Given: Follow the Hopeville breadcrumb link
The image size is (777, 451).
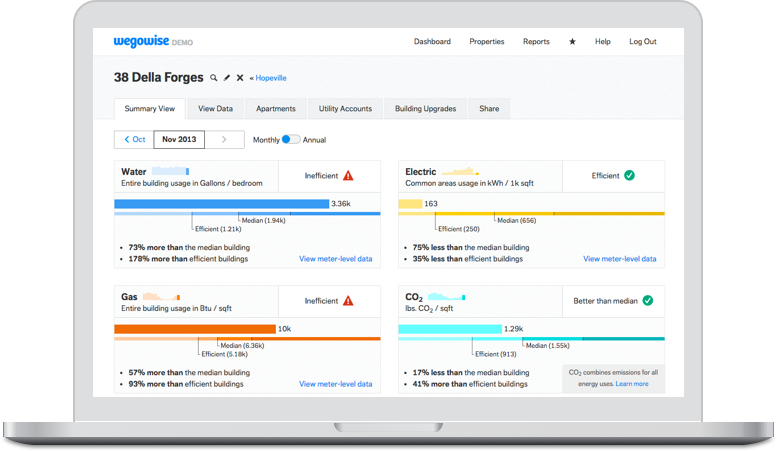Looking at the screenshot, I should [x=271, y=78].
